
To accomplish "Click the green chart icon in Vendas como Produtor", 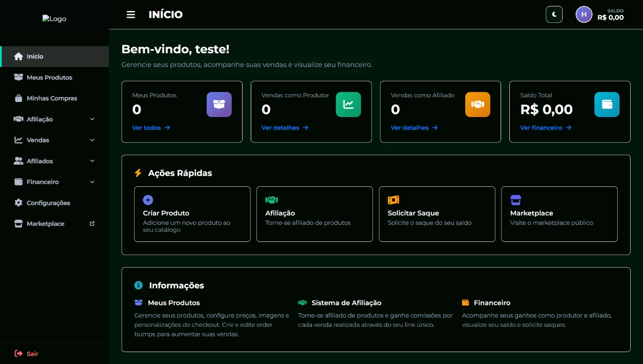I will [x=348, y=105].
